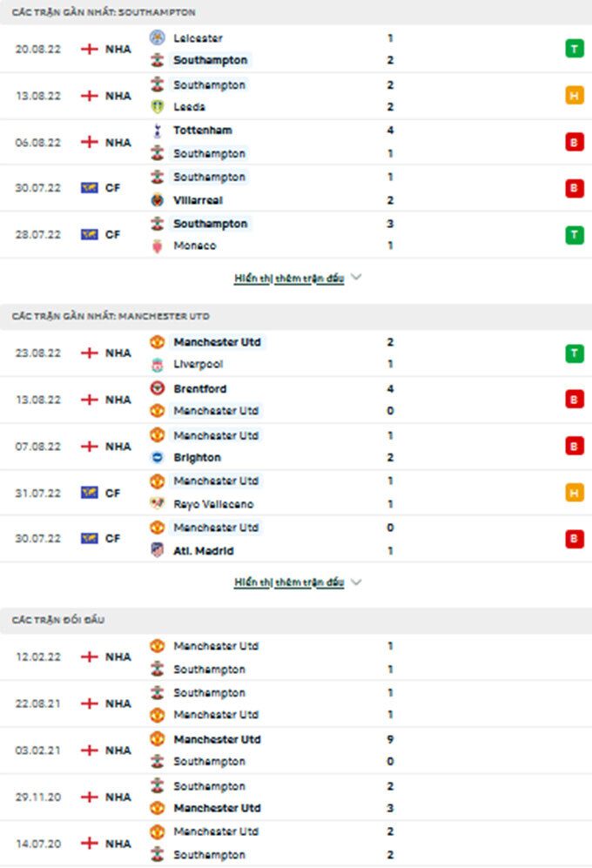Open the 'Hiển thị thêm trận đấu' link under Southampton
Viewport: 592px width, 868px height.
click(289, 279)
